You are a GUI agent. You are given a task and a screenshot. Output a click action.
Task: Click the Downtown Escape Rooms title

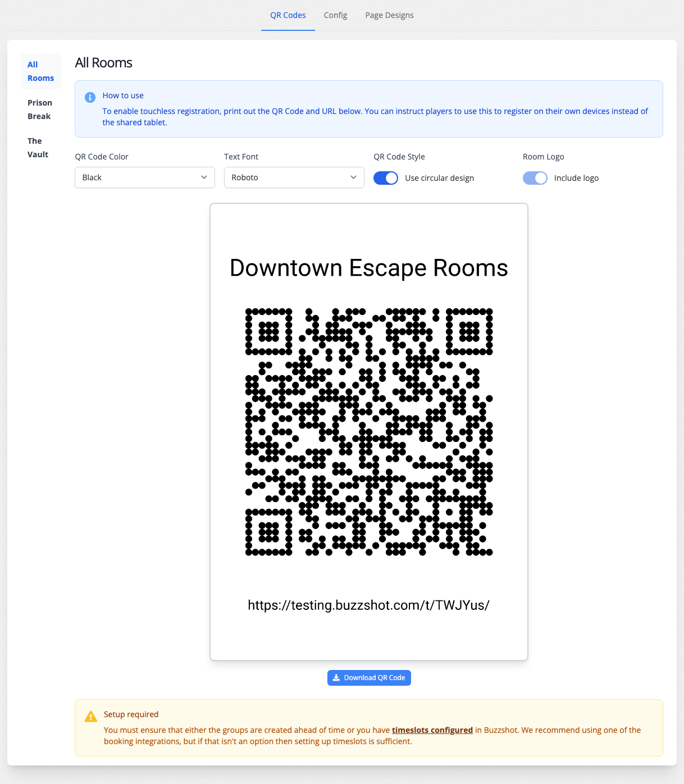click(x=369, y=268)
